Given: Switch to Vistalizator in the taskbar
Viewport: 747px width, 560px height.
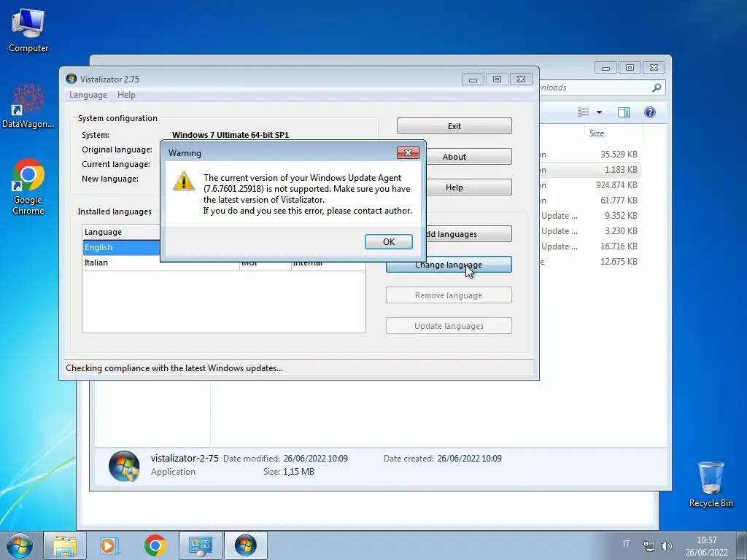Looking at the screenshot, I should coord(245,545).
